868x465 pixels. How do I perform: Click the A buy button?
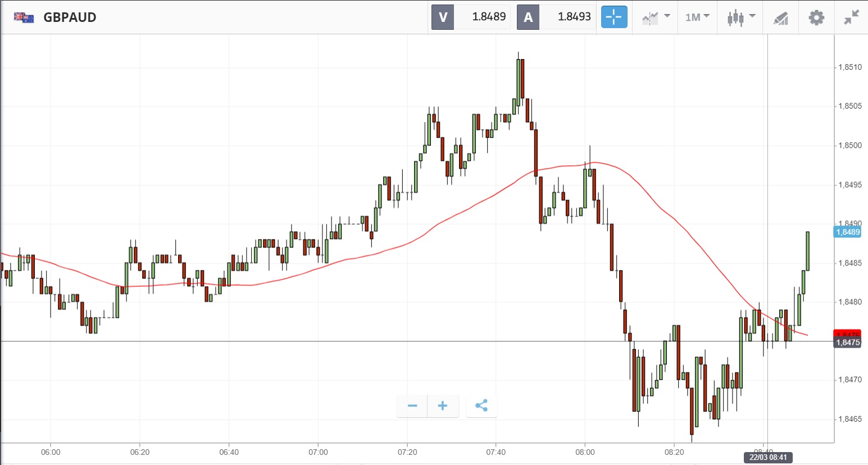(x=528, y=17)
